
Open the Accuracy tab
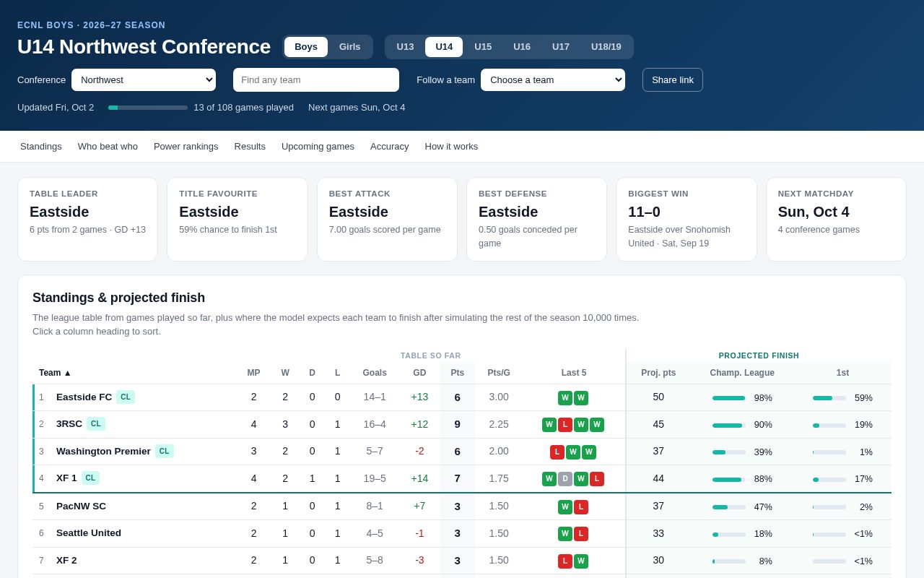tap(390, 147)
